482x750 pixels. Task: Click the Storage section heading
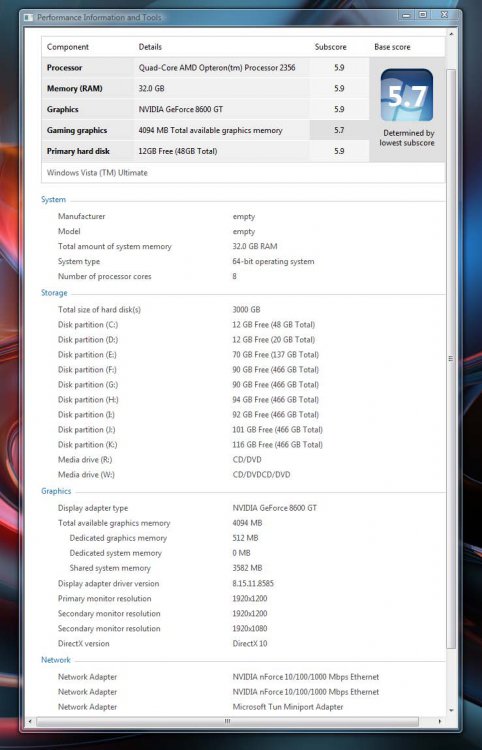pyautogui.click(x=54, y=293)
